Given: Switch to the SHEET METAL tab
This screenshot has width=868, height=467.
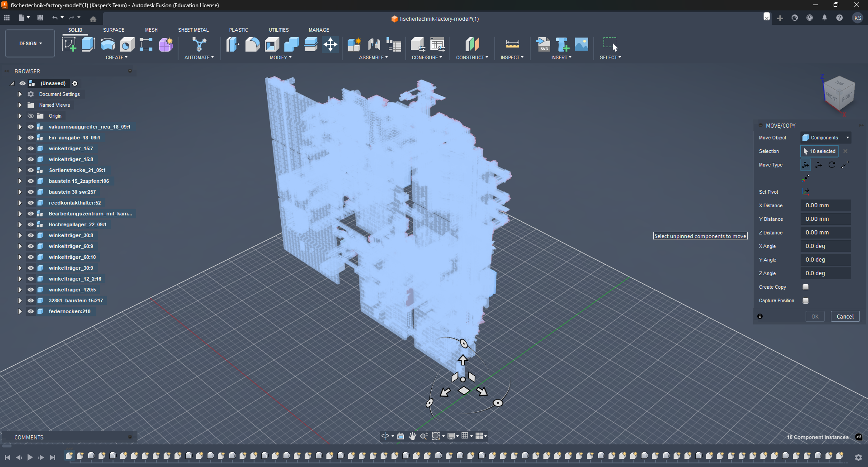Looking at the screenshot, I should (x=193, y=30).
